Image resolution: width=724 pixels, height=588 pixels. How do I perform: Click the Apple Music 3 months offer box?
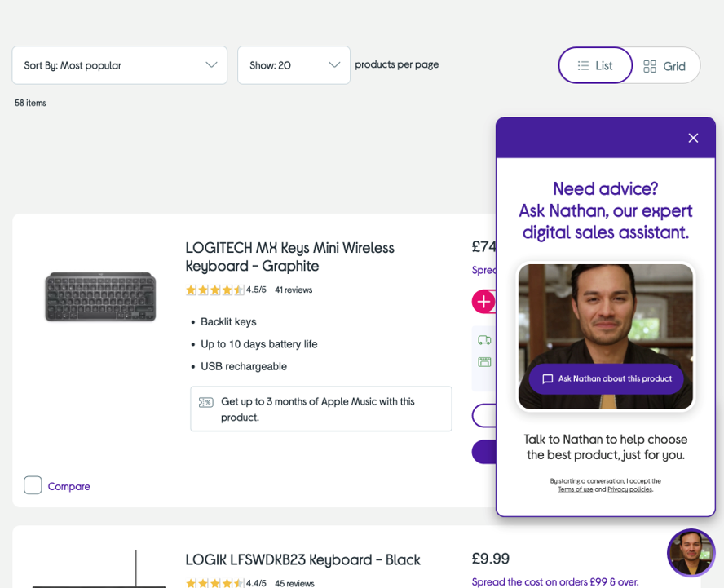pyautogui.click(x=321, y=409)
